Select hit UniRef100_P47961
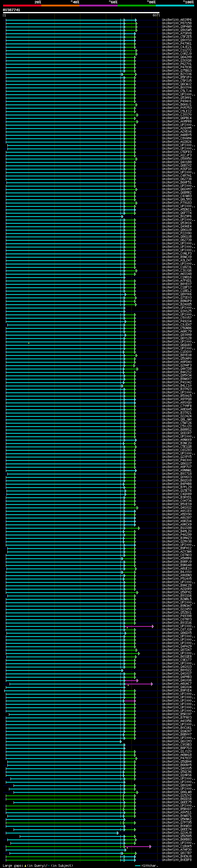Screen dimensions: 197x868 click(x=176, y=43)
